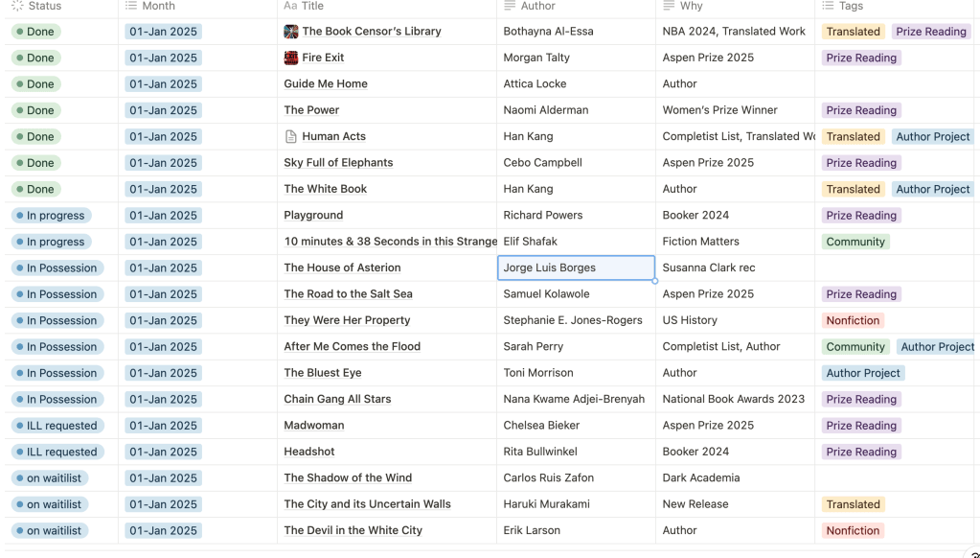
Task: Click the Fire Exit book cover icon
Action: 291,58
